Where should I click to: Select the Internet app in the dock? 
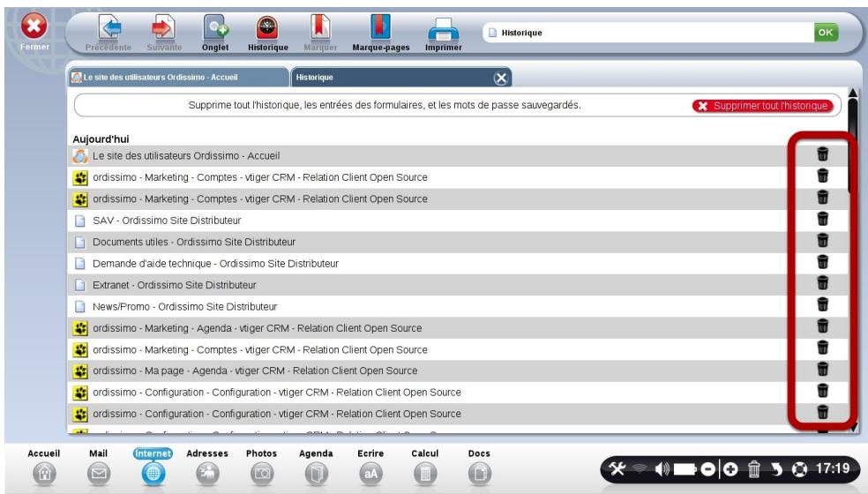coord(153,474)
